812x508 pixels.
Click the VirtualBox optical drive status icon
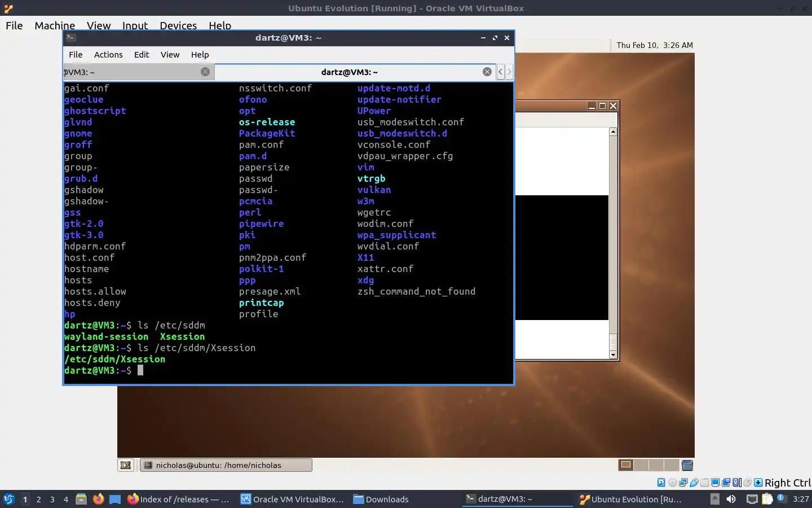click(672, 483)
